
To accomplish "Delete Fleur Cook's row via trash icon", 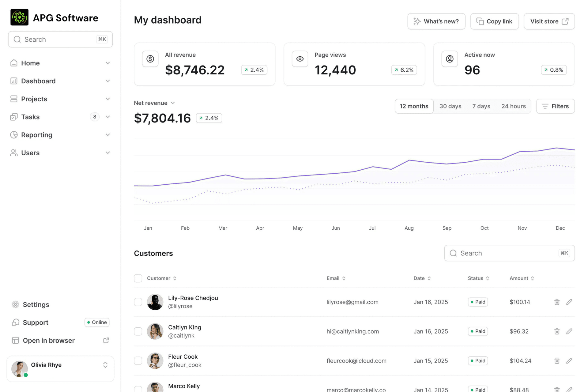I will coord(557,361).
